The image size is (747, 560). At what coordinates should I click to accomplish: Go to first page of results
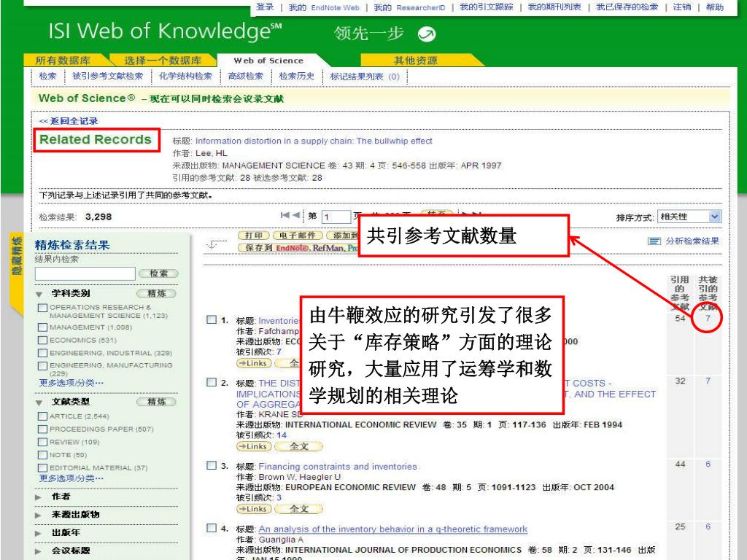(x=286, y=216)
